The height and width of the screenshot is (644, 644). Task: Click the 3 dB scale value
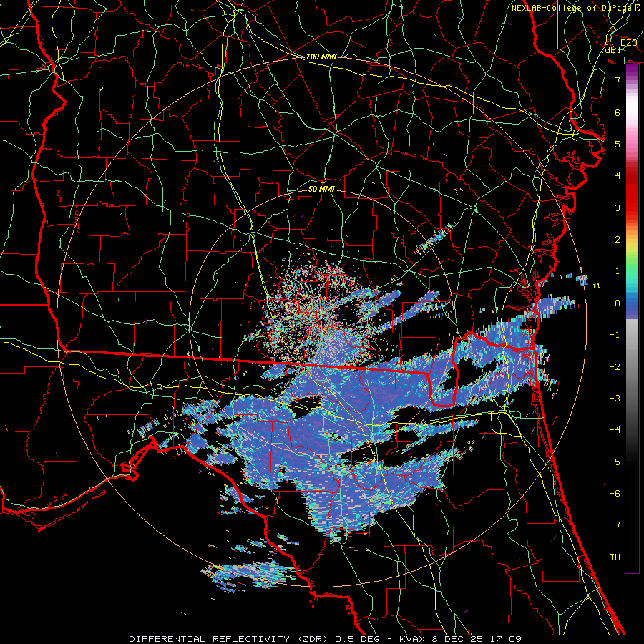coord(618,208)
